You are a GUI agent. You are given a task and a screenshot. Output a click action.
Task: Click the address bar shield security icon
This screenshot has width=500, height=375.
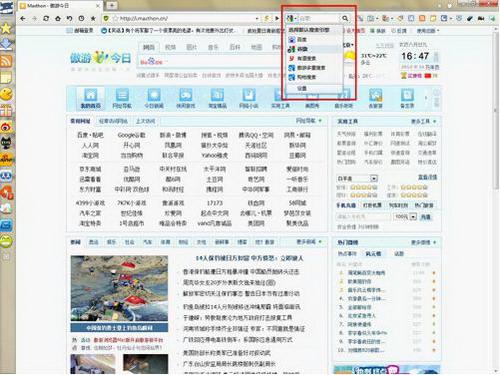(x=106, y=18)
